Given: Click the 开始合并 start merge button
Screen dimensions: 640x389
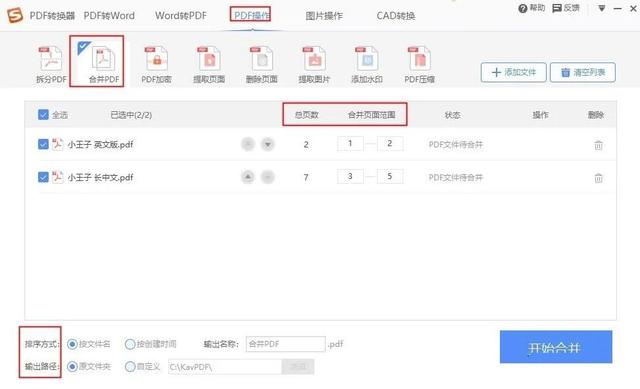Looking at the screenshot, I should tap(556, 347).
